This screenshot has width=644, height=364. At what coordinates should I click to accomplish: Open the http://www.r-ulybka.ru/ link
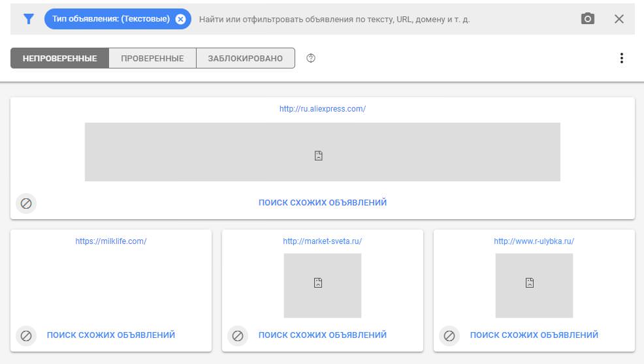[x=534, y=241]
